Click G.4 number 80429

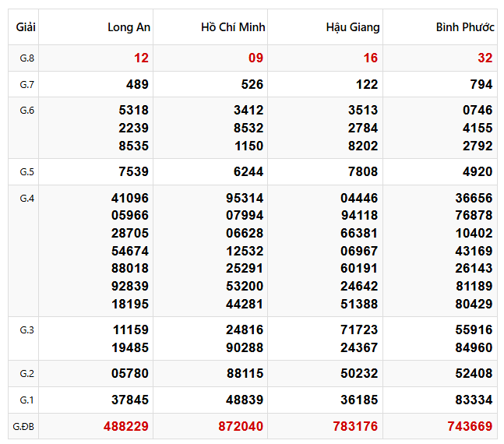pos(474,304)
